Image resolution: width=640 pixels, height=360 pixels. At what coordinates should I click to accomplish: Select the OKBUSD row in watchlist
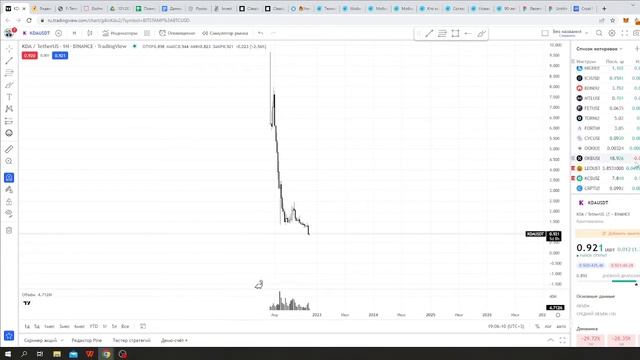click(606, 158)
